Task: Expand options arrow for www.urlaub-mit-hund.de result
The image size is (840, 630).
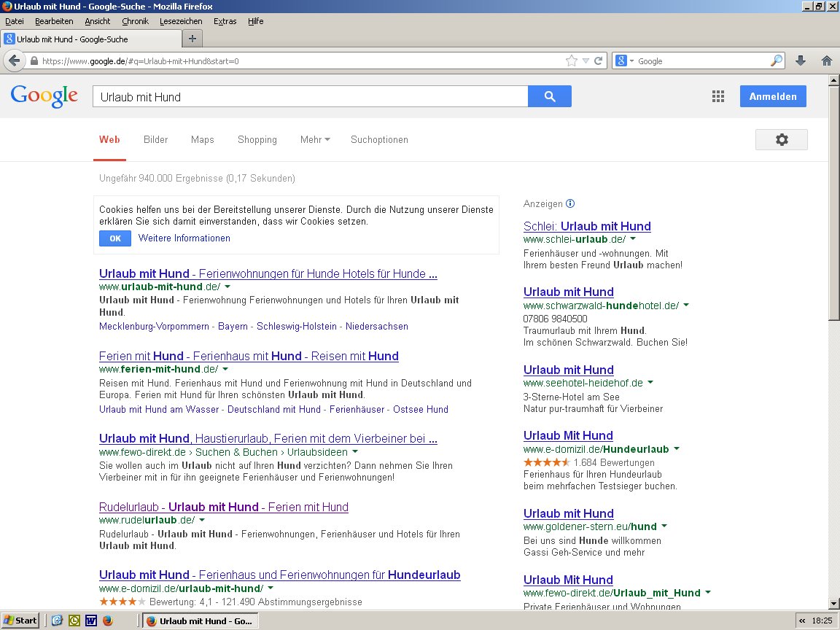Action: pos(227,287)
